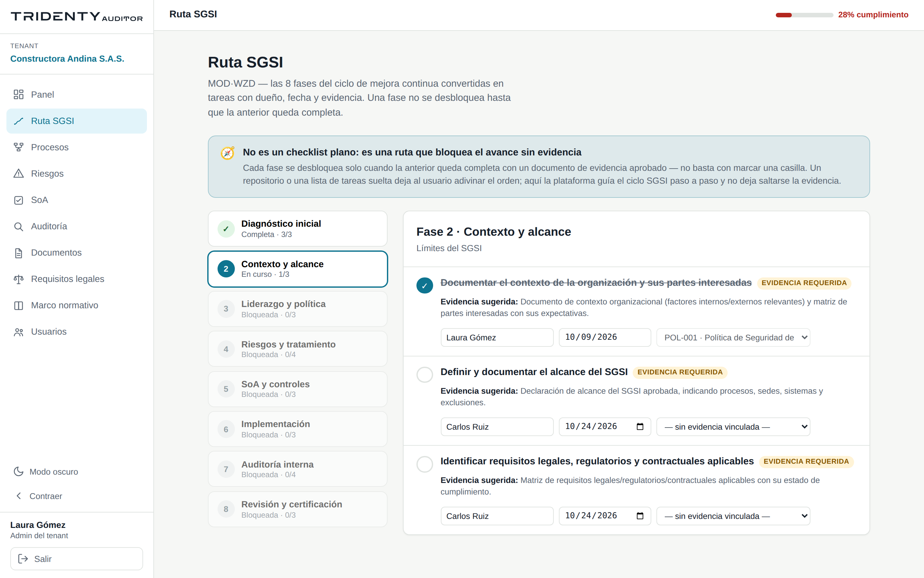Click Laura Gómez profile name in sidebar footer

38,525
